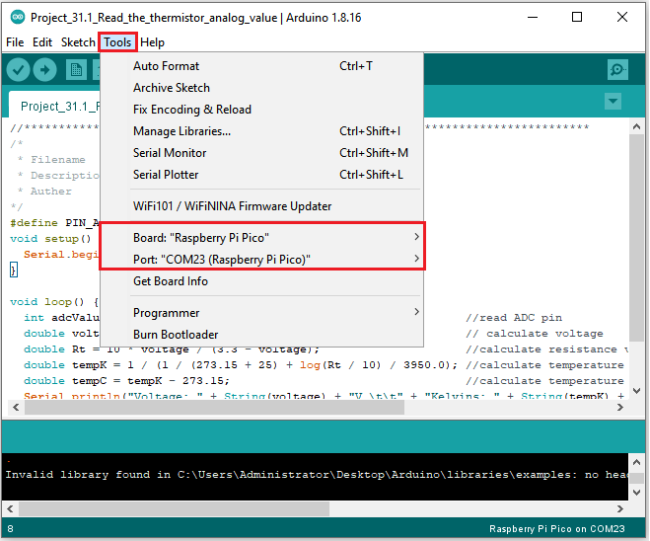Viewport: 650px width, 541px height.
Task: Click console horizontal scrollbar right arrow
Action: pyautogui.click(x=620, y=509)
